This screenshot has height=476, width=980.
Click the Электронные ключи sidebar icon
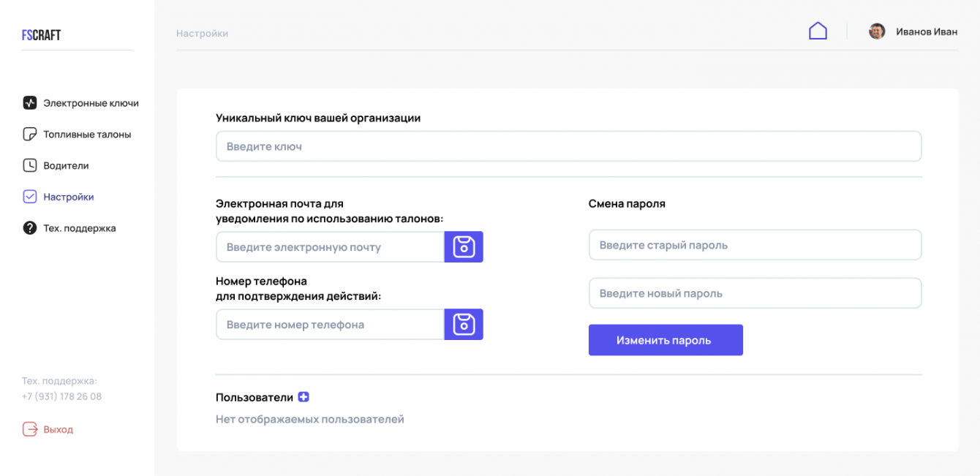click(30, 103)
